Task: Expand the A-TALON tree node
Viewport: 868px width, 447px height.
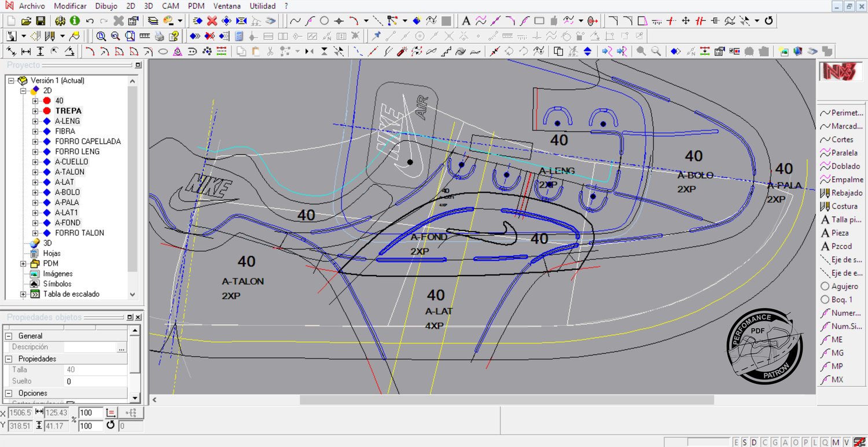Action: (x=36, y=172)
